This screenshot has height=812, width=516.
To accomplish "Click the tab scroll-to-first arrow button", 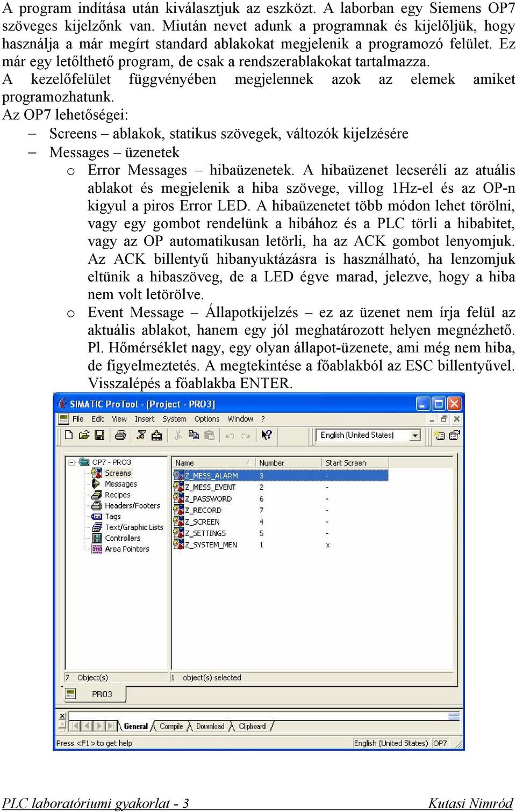I will (x=75, y=726).
